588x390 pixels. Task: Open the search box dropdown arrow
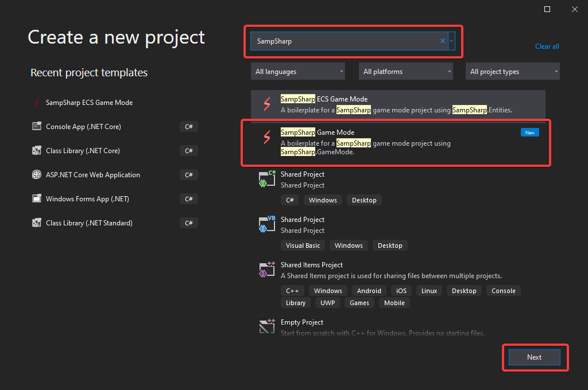coord(451,41)
